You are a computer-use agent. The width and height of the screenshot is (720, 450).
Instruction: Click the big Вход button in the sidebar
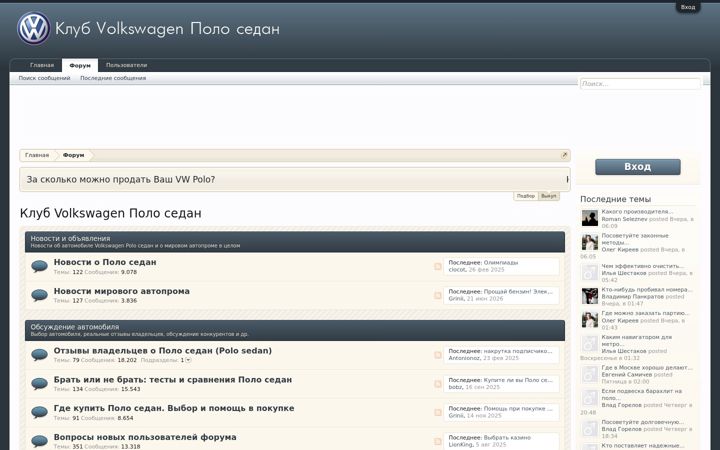coord(638,167)
